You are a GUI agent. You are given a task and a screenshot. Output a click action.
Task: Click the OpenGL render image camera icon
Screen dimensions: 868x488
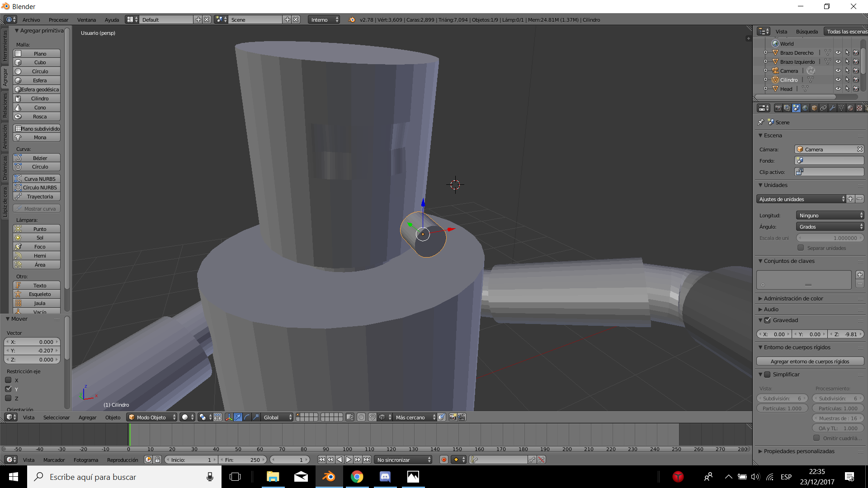(453, 417)
